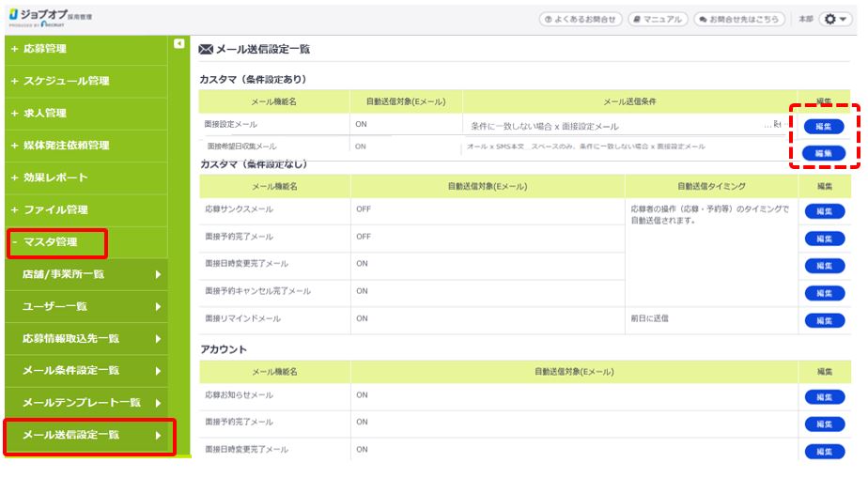
Task: Click the mail envelope icon beside page title
Action: (x=206, y=49)
